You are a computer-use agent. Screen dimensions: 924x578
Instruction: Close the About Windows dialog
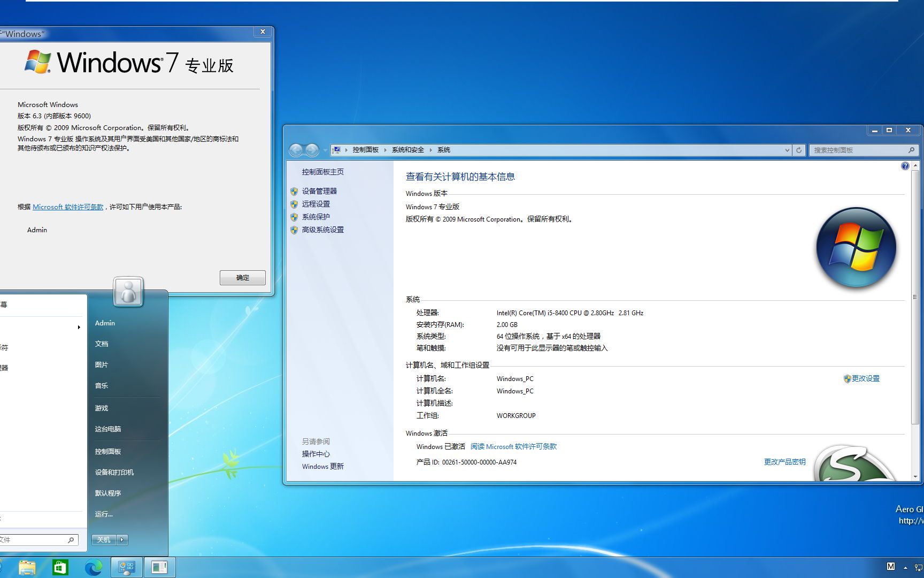[263, 32]
